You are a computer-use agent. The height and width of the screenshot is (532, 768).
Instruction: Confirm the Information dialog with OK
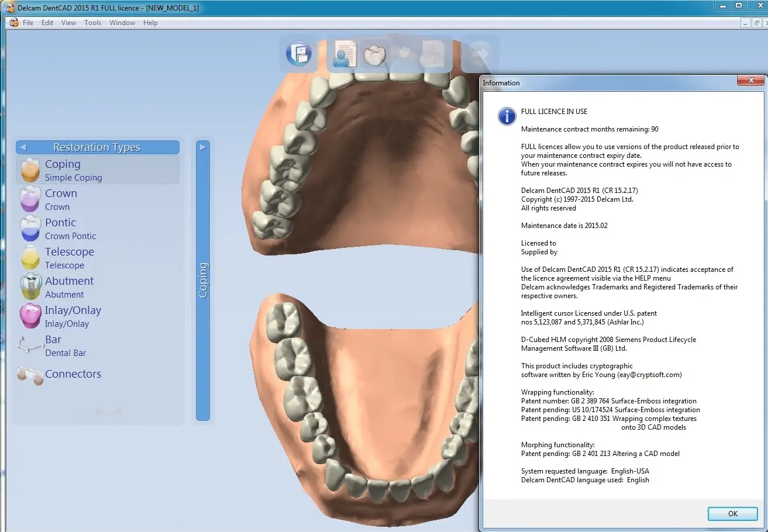[x=733, y=514]
